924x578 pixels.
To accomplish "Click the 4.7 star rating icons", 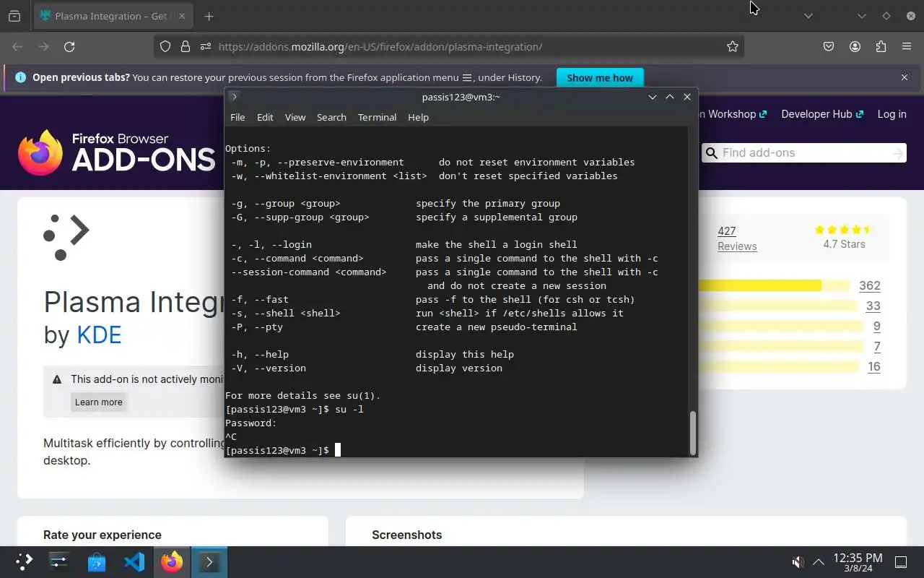I will pos(844,230).
